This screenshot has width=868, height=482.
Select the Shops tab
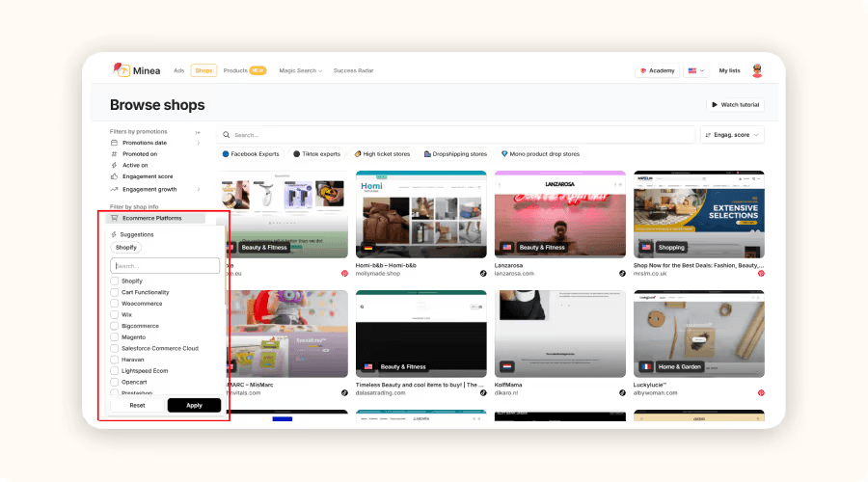(x=203, y=70)
